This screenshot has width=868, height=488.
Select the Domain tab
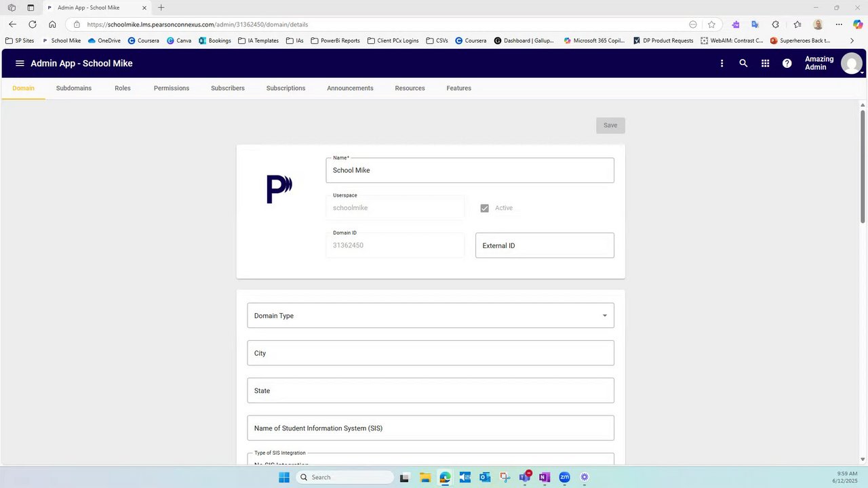click(23, 88)
